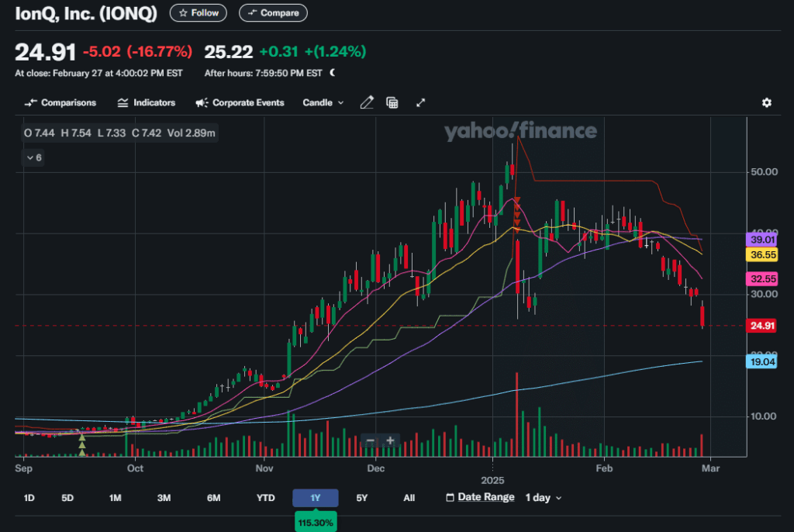Zoom in using the plus button

[390, 440]
